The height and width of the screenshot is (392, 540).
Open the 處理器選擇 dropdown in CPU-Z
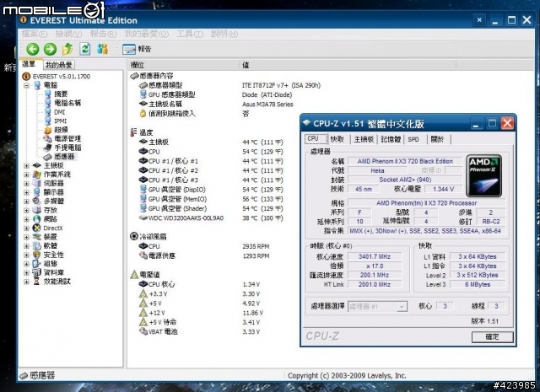378,306
